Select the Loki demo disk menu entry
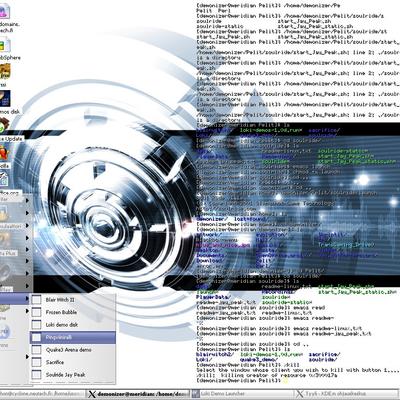Screen dimensions: 400x400 click(x=73, y=325)
